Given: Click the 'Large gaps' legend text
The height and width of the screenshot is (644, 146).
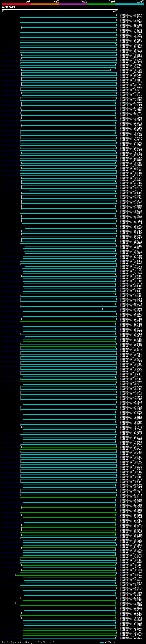Looking at the screenshot, I should pyautogui.click(x=10, y=642).
